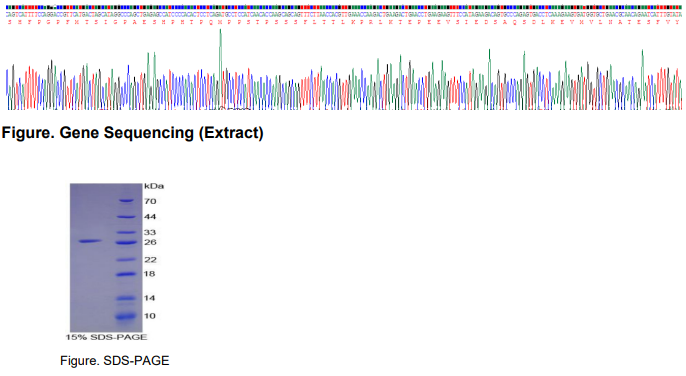This screenshot has height=376, width=686.
Task: Click the colored base-call bar above the sequence
Action: (343, 7)
